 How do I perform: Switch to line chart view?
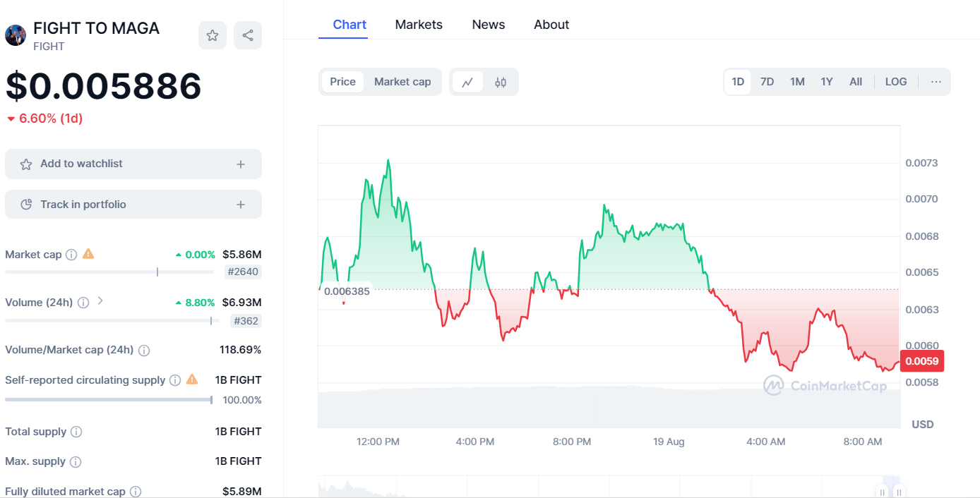(467, 82)
